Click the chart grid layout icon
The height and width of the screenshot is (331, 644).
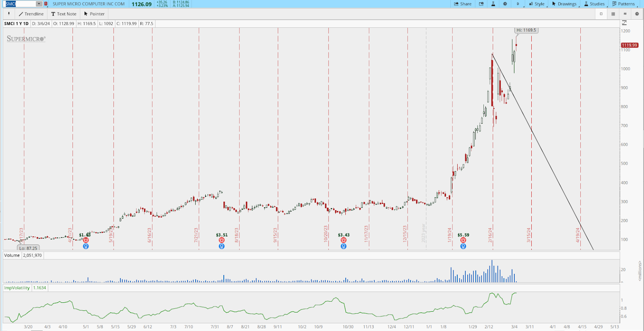pyautogui.click(x=613, y=14)
